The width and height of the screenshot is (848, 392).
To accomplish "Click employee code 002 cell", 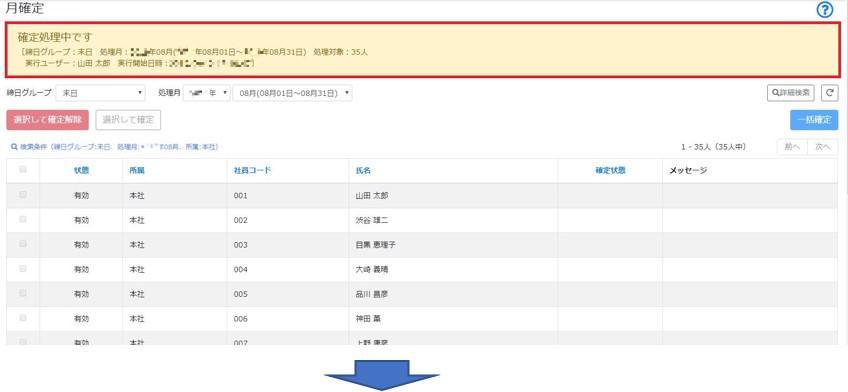I will pyautogui.click(x=241, y=220).
